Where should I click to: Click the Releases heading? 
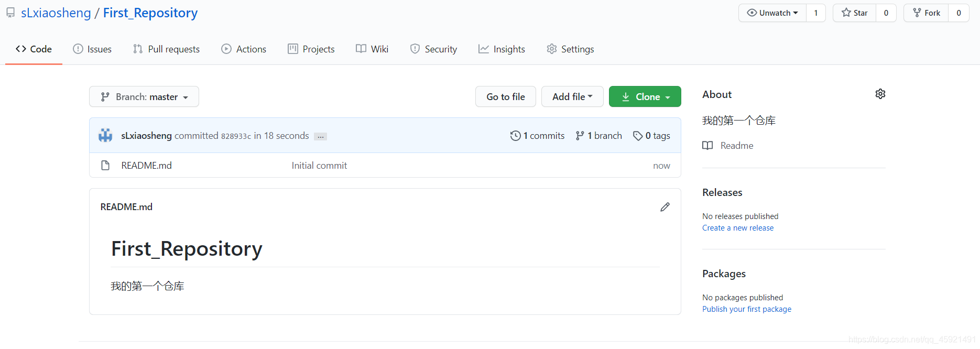coord(722,192)
